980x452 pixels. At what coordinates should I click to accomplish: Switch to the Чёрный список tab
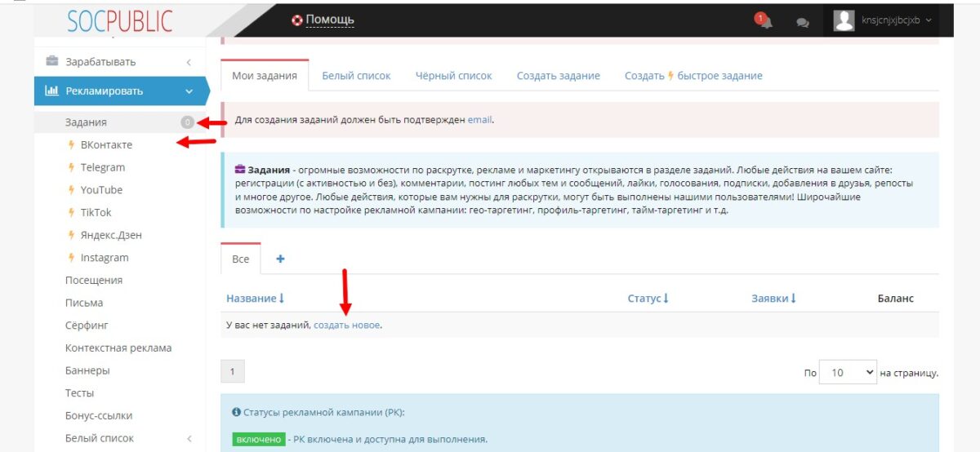point(454,75)
